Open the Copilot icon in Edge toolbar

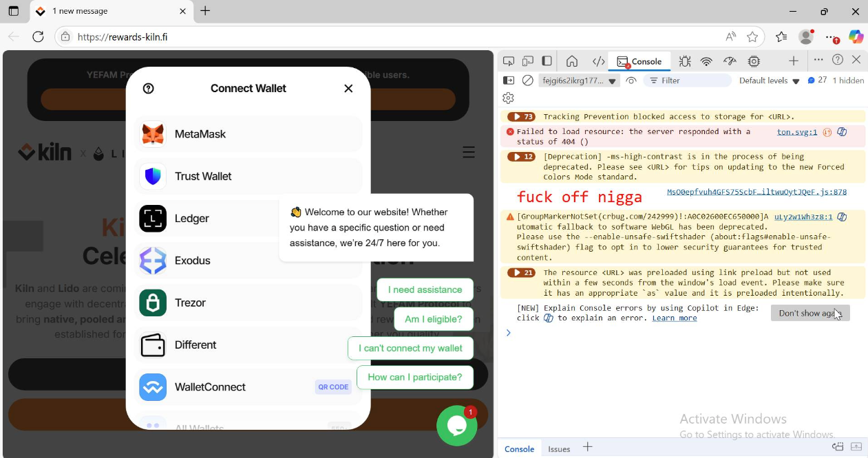(x=856, y=36)
